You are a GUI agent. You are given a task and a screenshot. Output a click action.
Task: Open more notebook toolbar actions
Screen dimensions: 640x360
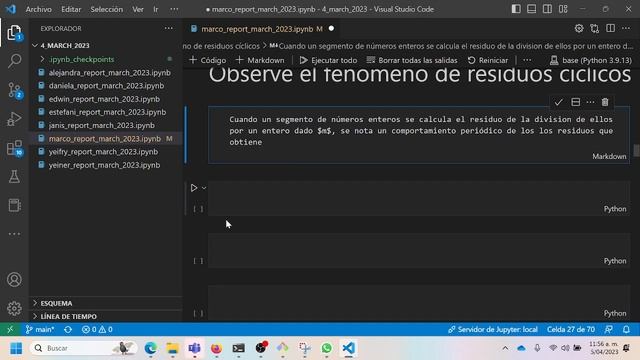point(527,60)
